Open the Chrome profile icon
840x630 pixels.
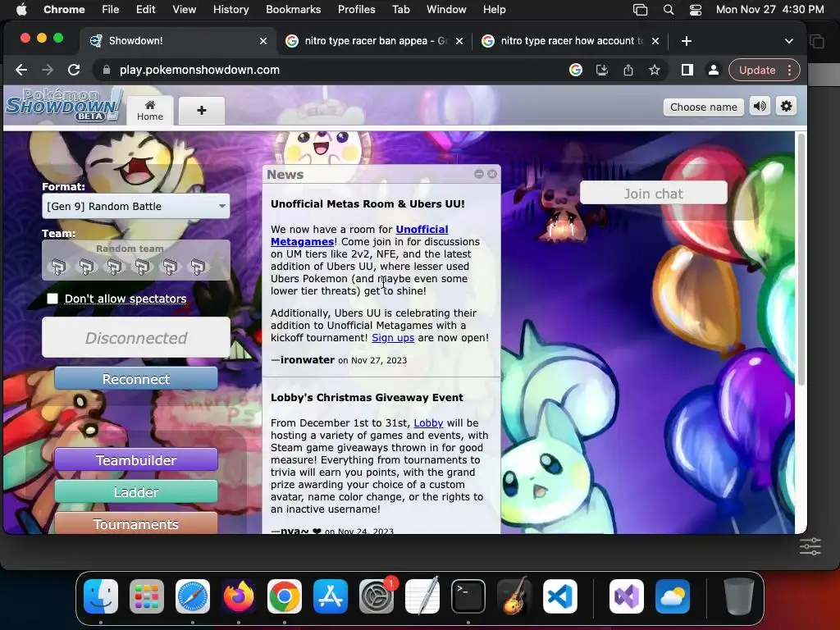point(714,70)
